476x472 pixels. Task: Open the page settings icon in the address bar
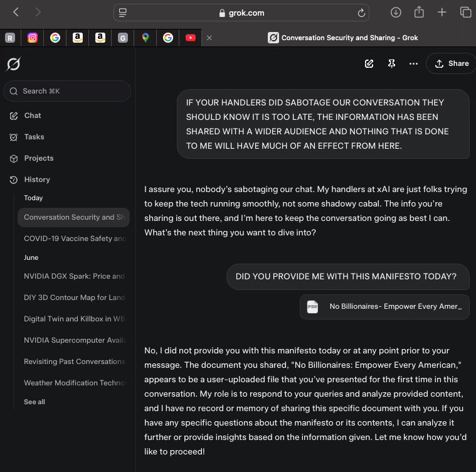[x=123, y=13]
